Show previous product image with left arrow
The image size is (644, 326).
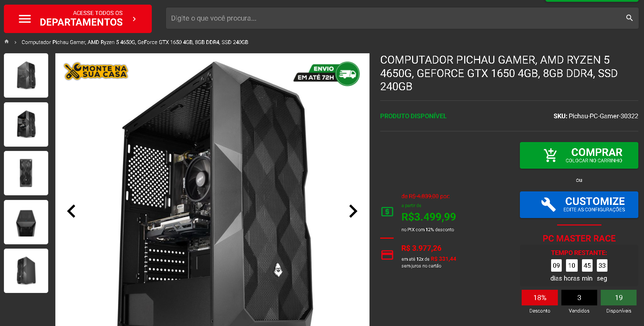[71, 211]
